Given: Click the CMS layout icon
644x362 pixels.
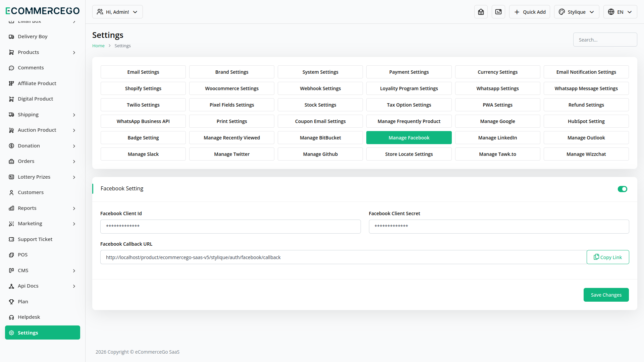Looking at the screenshot, I should pyautogui.click(x=11, y=270).
